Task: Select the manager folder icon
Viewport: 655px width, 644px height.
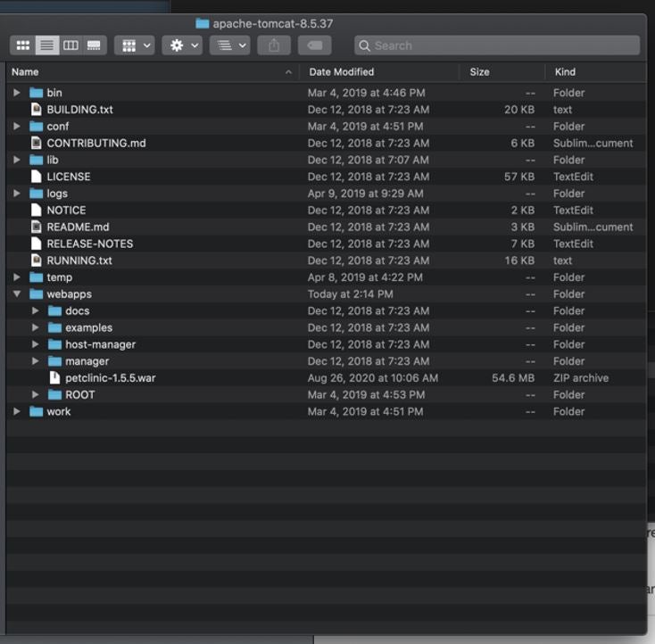Action: (x=54, y=361)
